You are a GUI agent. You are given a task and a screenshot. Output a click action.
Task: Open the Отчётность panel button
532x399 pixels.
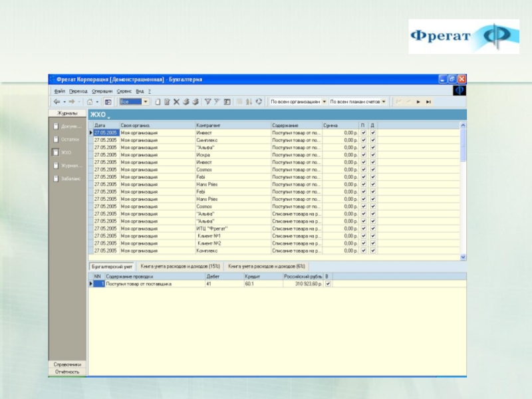(x=67, y=372)
